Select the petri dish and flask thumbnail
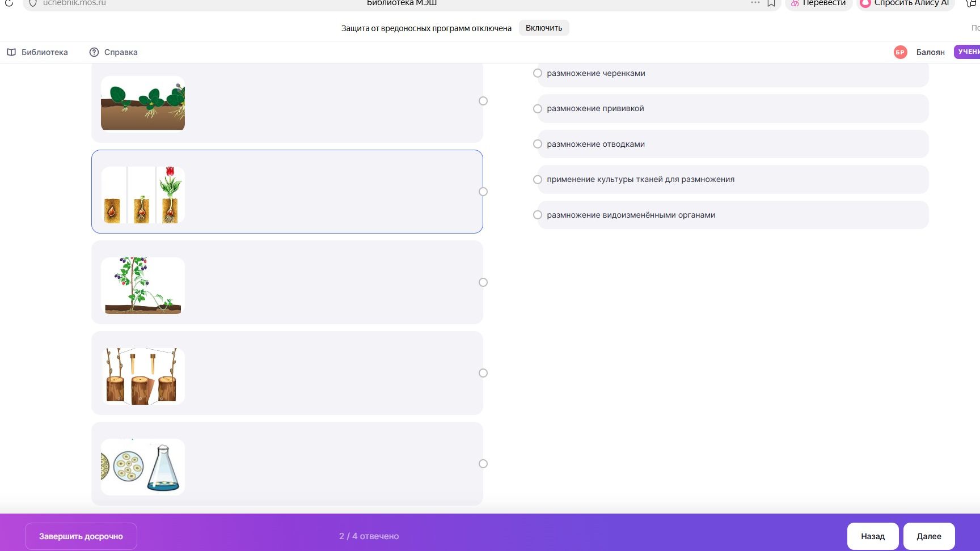980x551 pixels. pyautogui.click(x=143, y=467)
